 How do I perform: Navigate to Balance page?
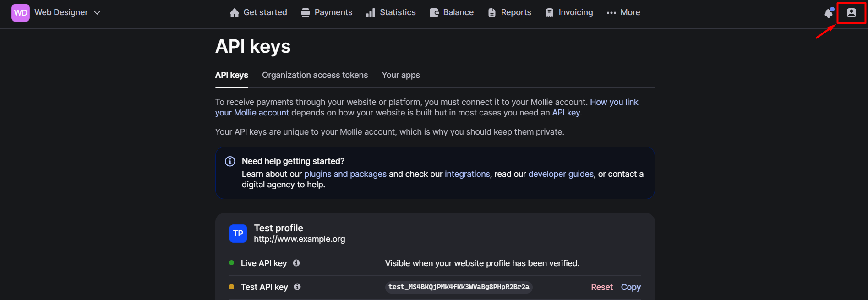(x=452, y=13)
